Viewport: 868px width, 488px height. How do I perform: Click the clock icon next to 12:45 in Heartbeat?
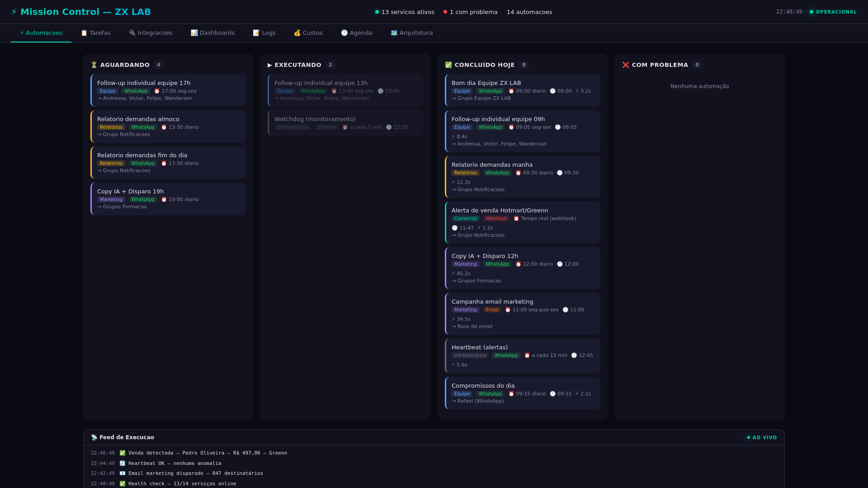pos(574,356)
